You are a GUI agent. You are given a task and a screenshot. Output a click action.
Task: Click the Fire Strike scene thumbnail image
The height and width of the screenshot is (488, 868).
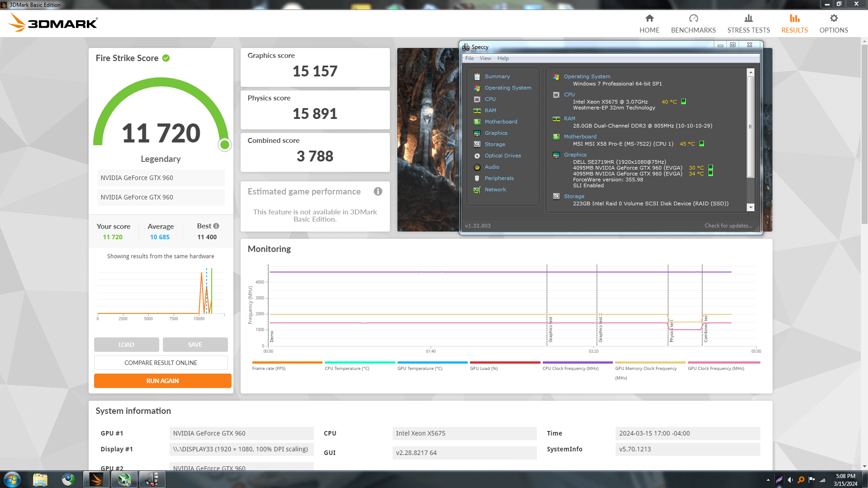[x=428, y=140]
